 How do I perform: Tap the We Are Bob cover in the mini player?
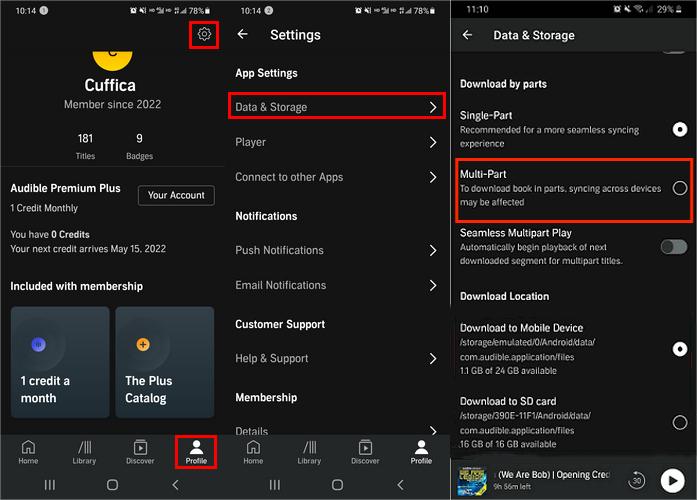pyautogui.click(x=472, y=481)
